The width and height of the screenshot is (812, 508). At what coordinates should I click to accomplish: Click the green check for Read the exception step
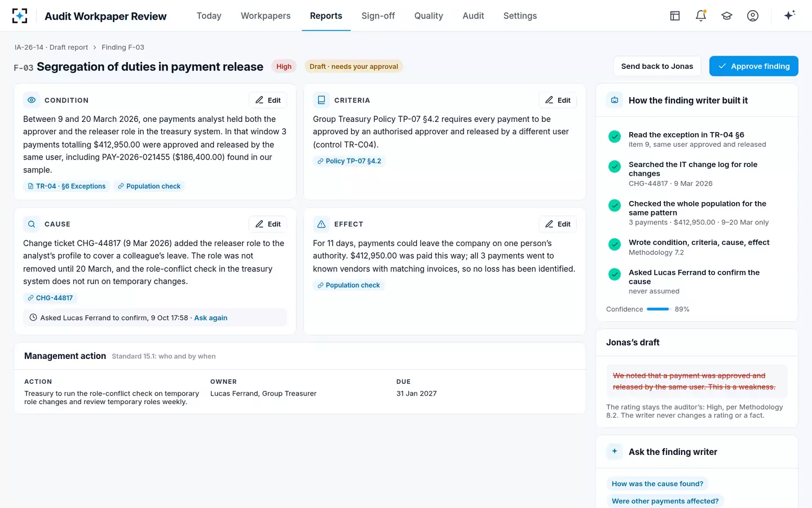[x=615, y=136]
